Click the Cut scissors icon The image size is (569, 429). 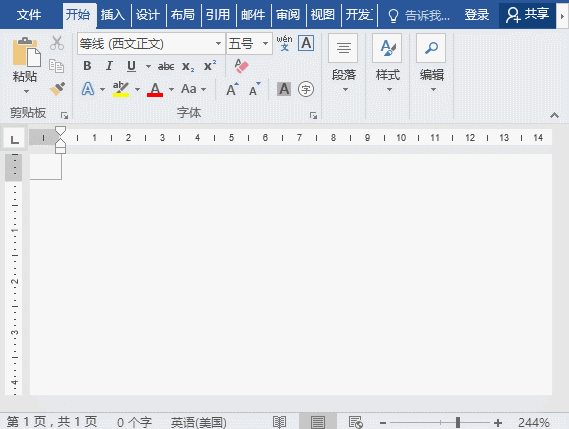pos(57,43)
